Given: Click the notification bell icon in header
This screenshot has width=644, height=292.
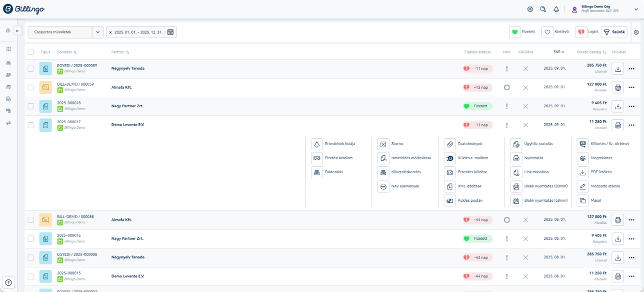Looking at the screenshot, I should tap(556, 9).
